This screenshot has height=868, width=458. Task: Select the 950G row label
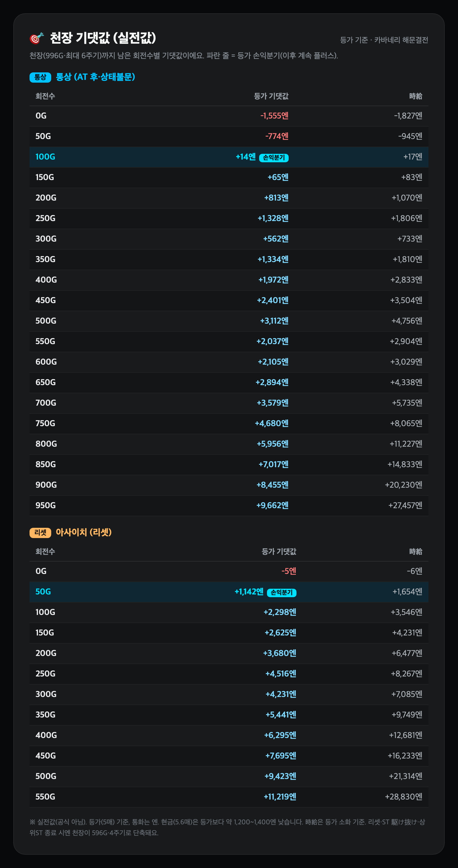tap(45, 506)
